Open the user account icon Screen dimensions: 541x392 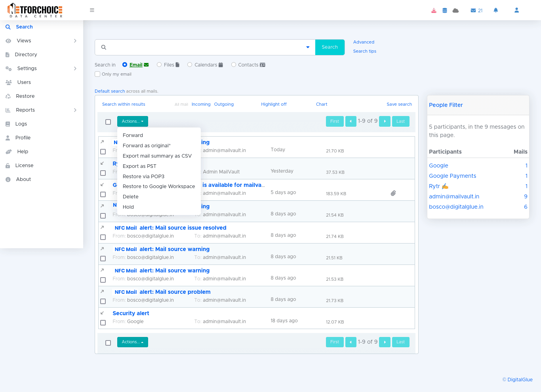516,10
